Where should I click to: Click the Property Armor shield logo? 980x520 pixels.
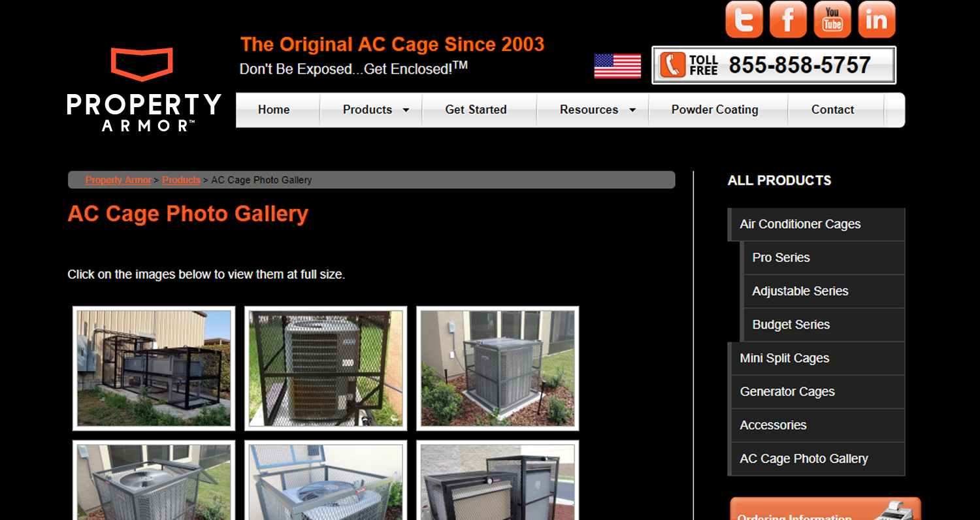[142, 64]
